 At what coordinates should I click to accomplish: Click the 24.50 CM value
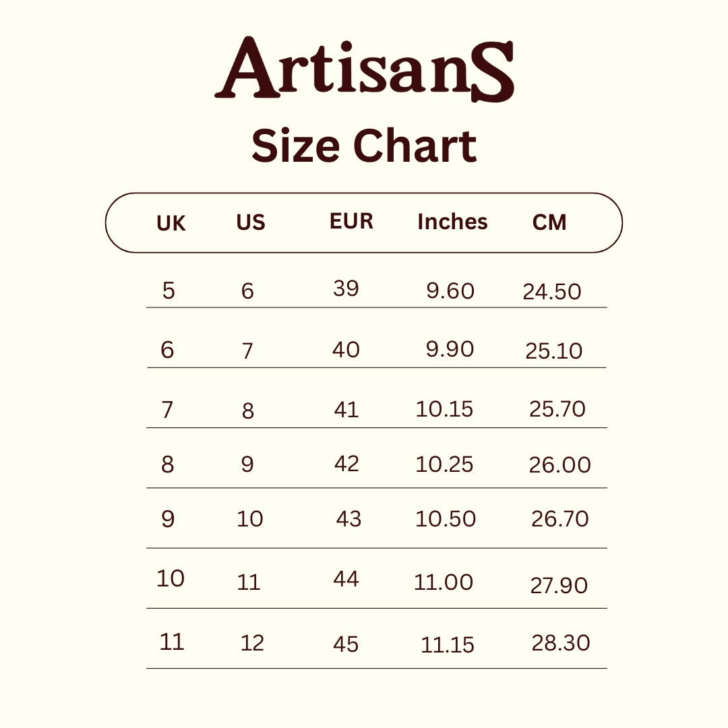point(551,292)
